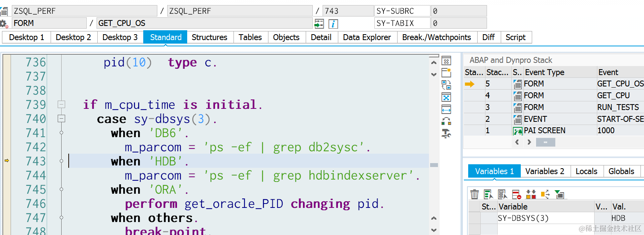Select the Variables 1 tab
Viewport: 644px width, 235px height.
[494, 171]
